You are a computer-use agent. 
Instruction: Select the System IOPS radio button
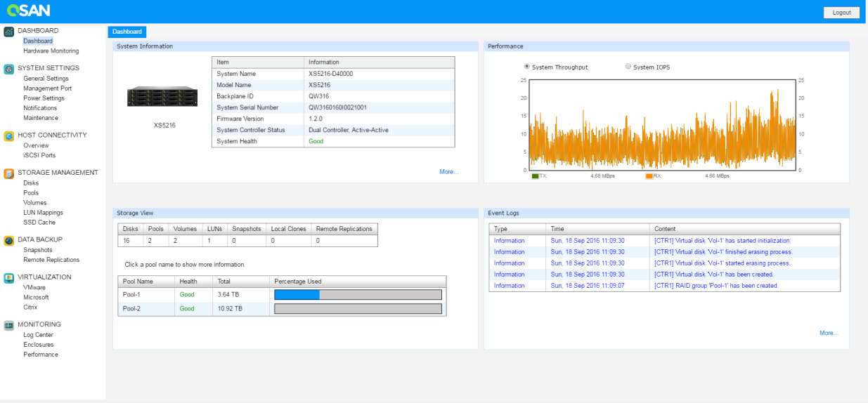click(x=628, y=67)
